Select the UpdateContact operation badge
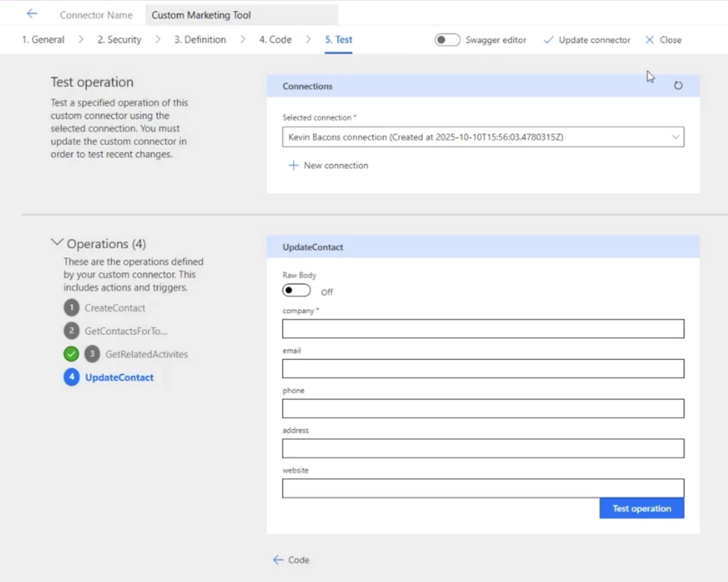728x582 pixels. click(72, 377)
